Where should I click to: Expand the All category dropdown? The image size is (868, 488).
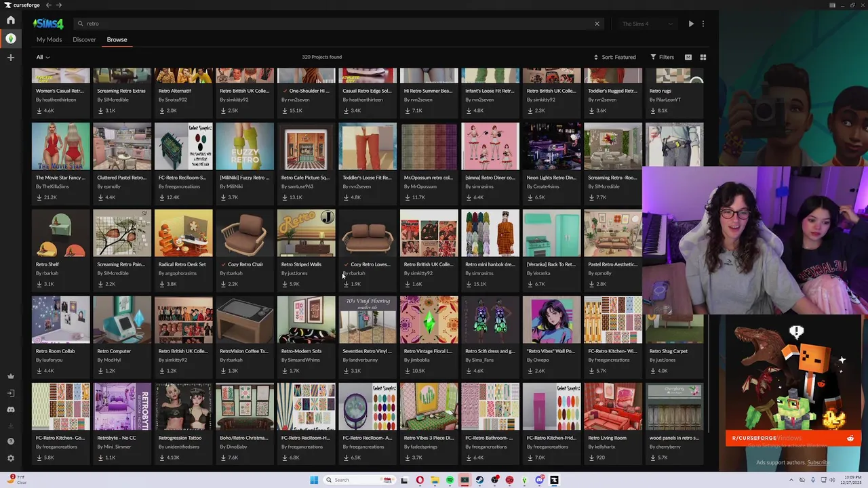[x=43, y=57]
